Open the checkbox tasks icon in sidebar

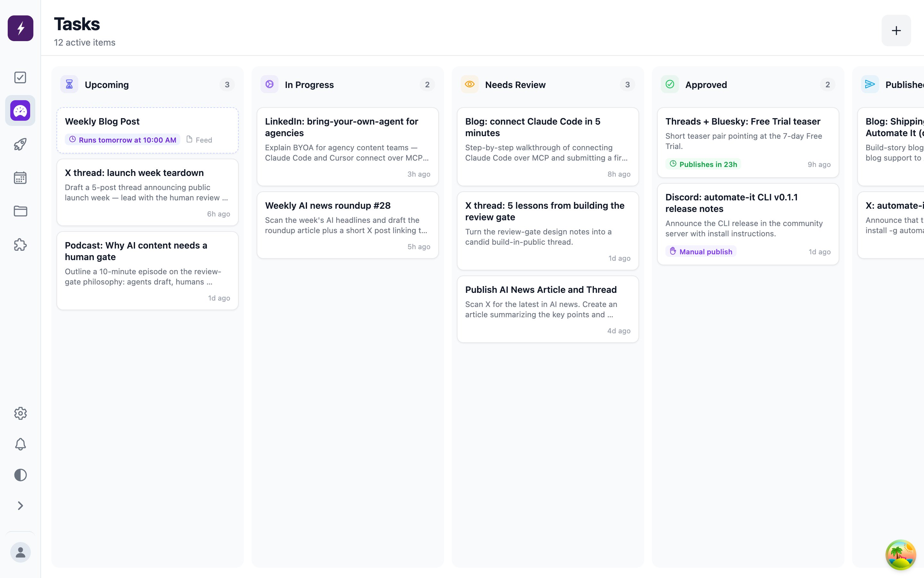20,78
